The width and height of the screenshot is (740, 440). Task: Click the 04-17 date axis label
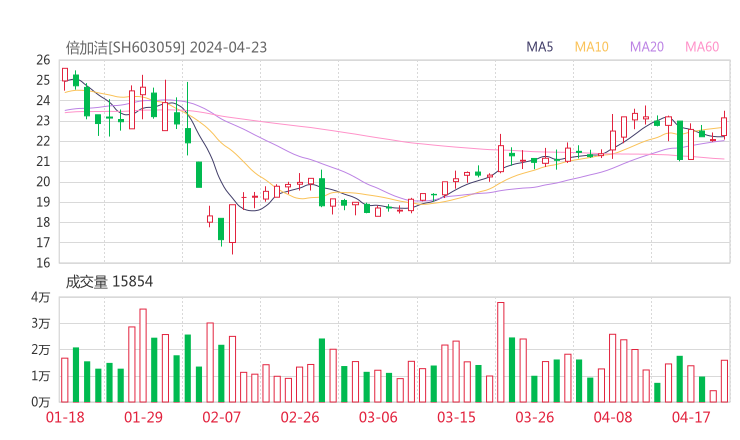691,417
